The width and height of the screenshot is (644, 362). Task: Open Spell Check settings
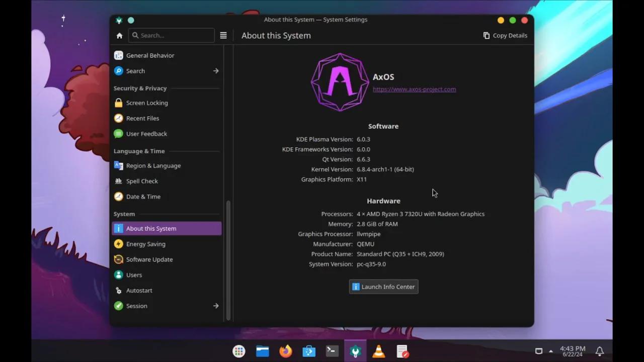pyautogui.click(x=142, y=181)
